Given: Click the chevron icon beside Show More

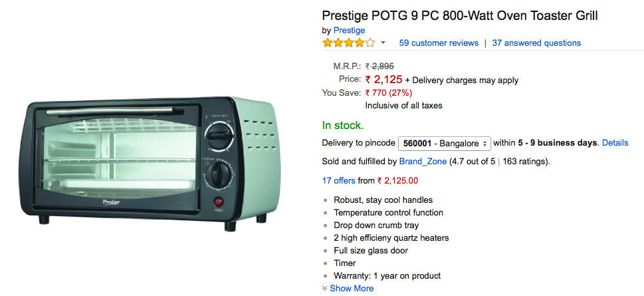Looking at the screenshot, I should (x=324, y=288).
